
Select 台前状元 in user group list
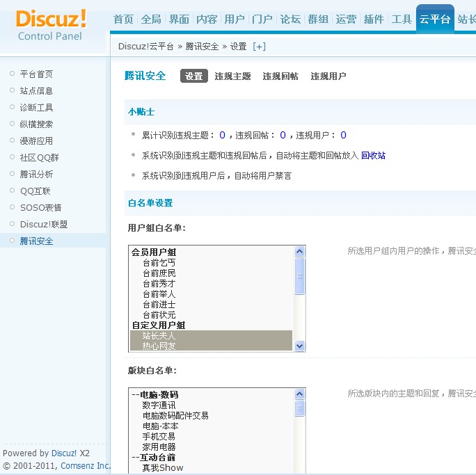coord(159,314)
